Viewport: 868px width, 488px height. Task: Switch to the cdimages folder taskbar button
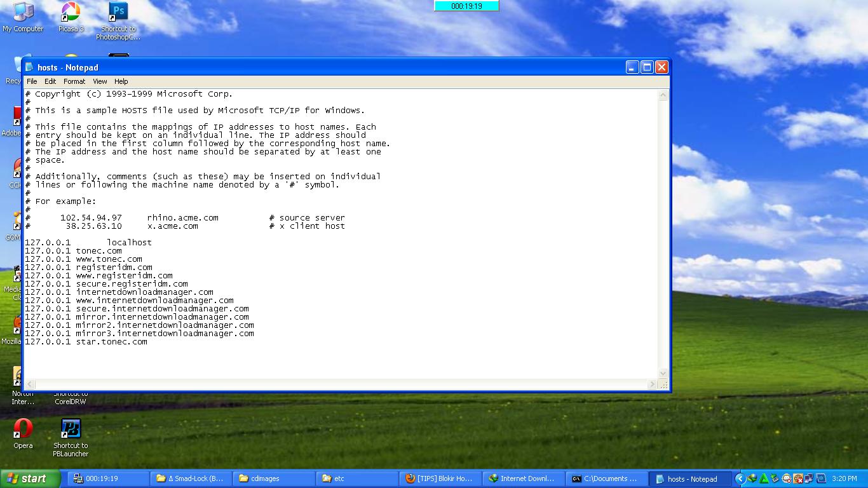(x=273, y=478)
